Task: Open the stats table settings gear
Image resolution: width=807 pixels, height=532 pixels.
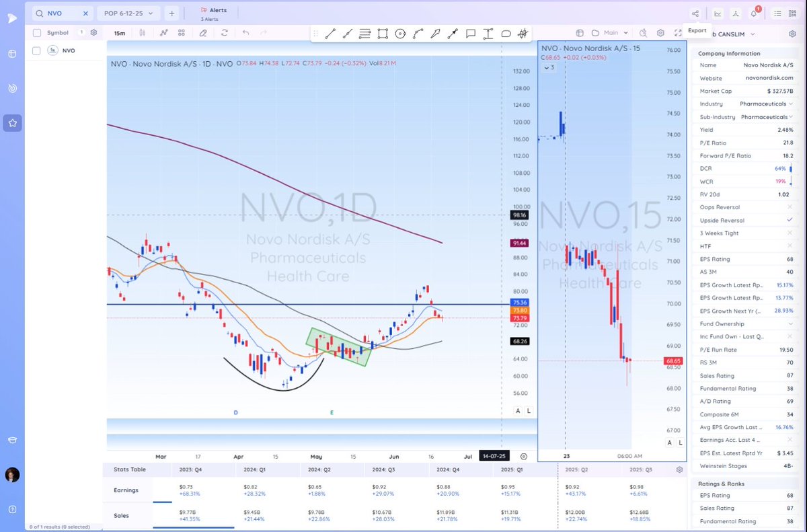Action: coord(679,469)
